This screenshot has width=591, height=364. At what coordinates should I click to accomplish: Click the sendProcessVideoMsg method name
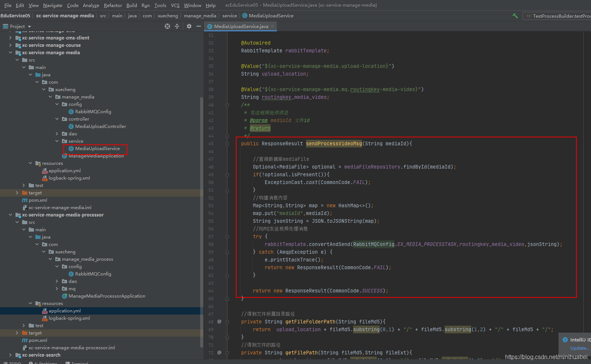click(x=334, y=143)
